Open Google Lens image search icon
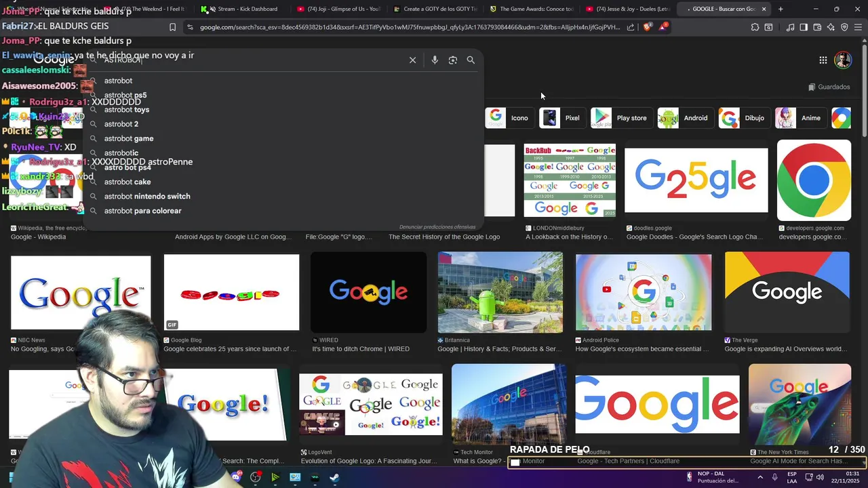Image resolution: width=868 pixels, height=488 pixels. [453, 60]
